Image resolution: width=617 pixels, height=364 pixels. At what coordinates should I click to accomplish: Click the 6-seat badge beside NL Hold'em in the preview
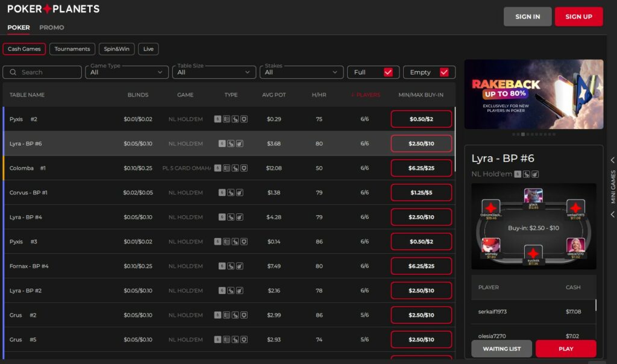click(518, 174)
